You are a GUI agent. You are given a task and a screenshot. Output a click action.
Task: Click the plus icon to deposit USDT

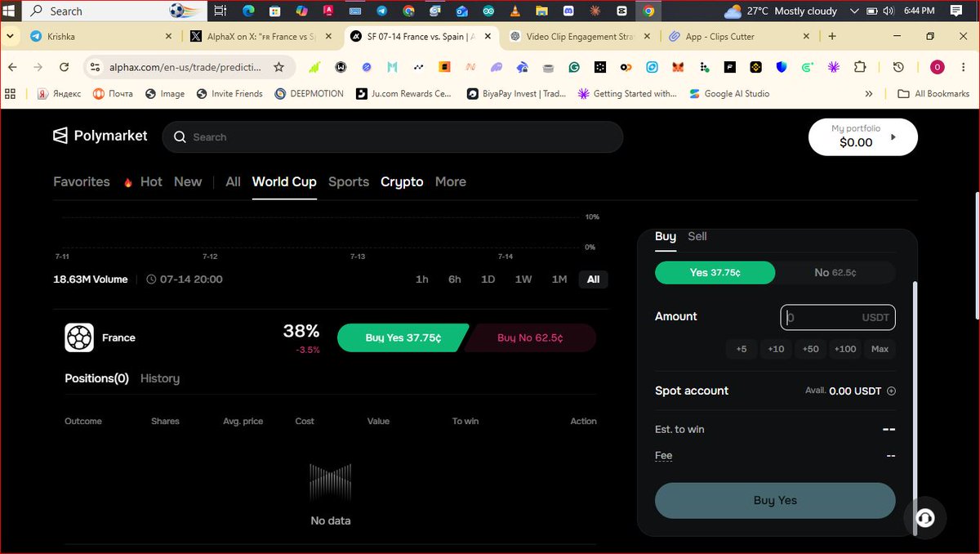[891, 391]
